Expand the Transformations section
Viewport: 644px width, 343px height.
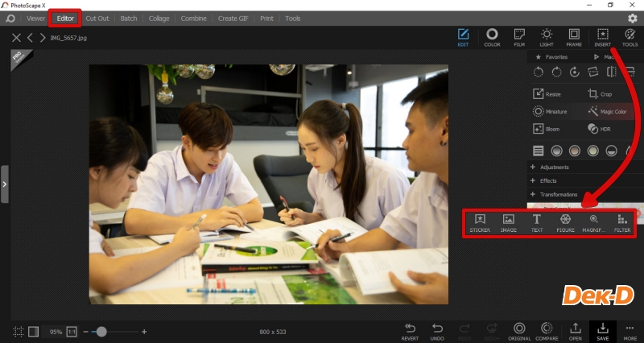click(558, 194)
